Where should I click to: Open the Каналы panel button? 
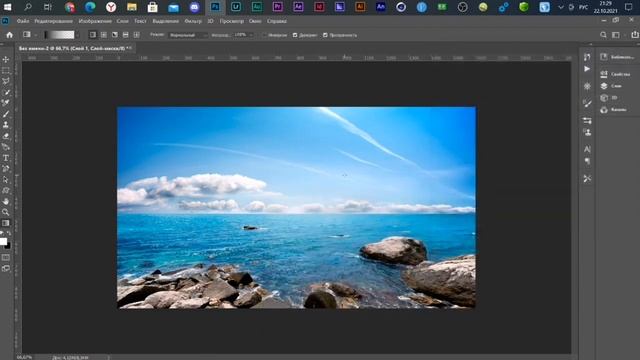[x=613, y=110]
